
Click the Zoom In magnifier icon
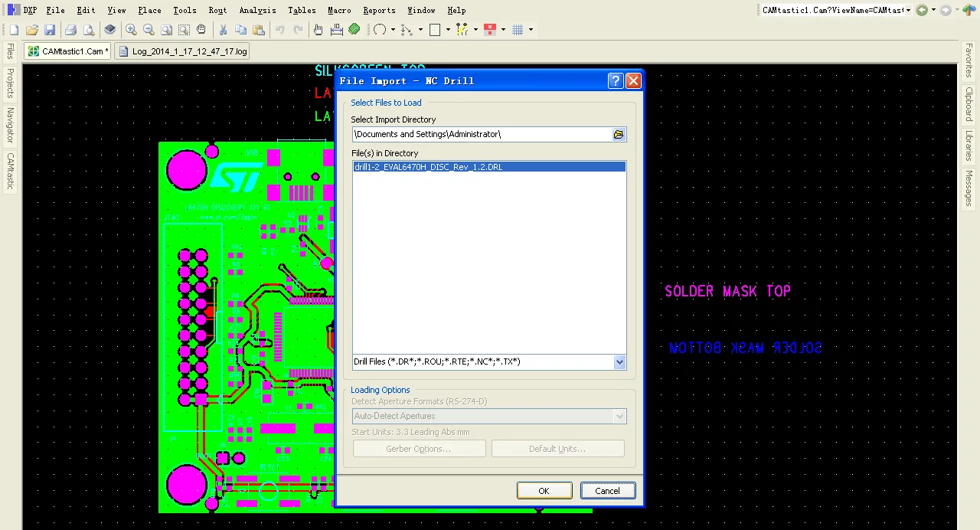(131, 30)
